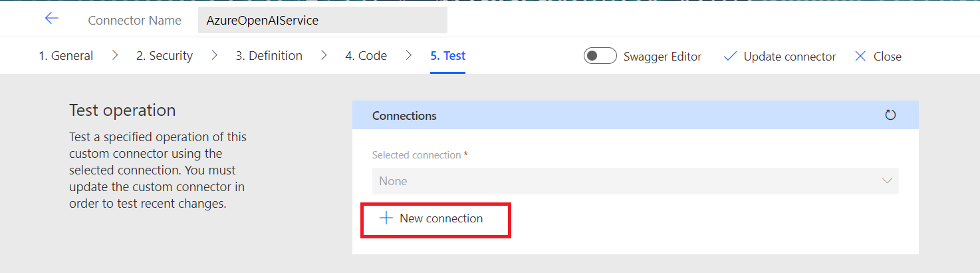Click the back arrow icon

tap(52, 19)
